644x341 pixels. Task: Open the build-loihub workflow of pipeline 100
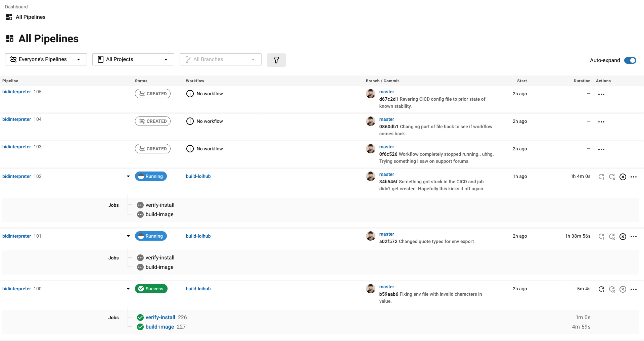(x=198, y=289)
